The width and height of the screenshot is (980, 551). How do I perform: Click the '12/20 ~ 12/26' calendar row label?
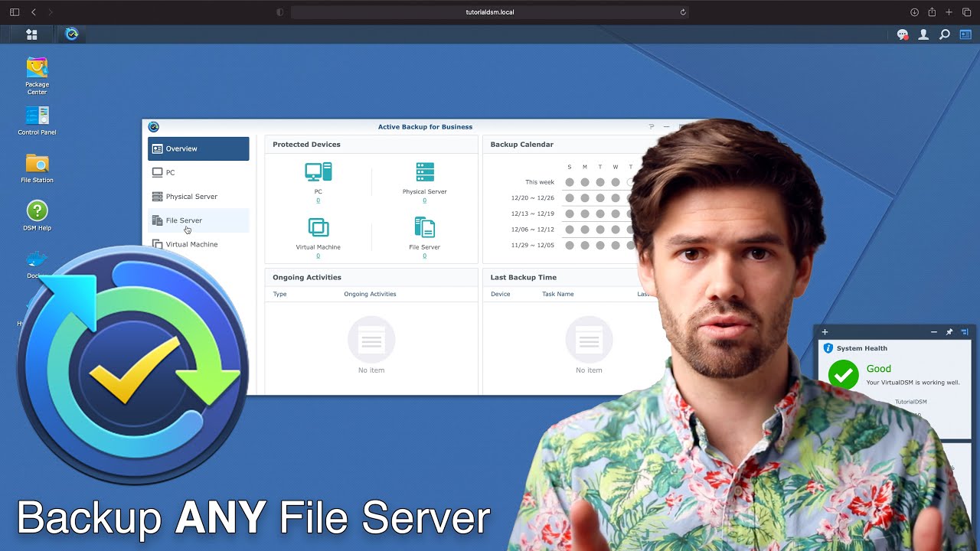pos(533,198)
